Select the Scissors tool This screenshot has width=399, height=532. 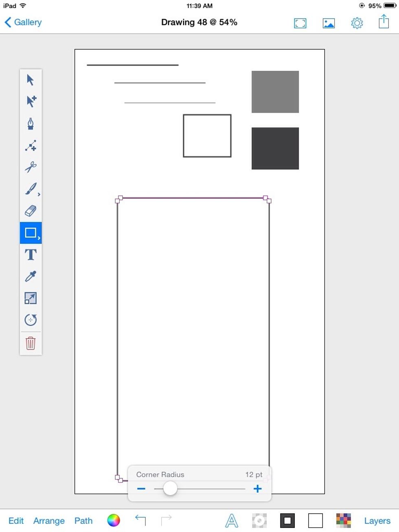coord(31,167)
